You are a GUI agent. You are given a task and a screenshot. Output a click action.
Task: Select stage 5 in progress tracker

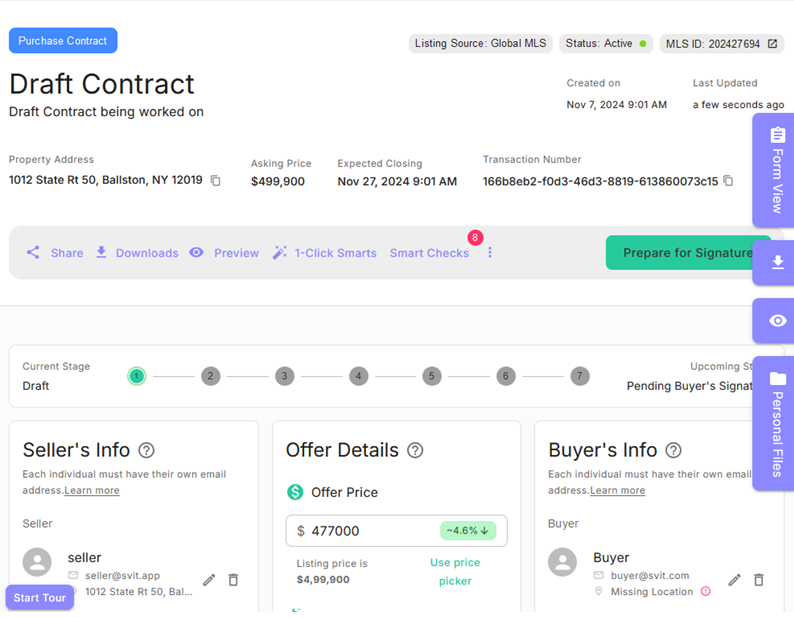click(432, 376)
